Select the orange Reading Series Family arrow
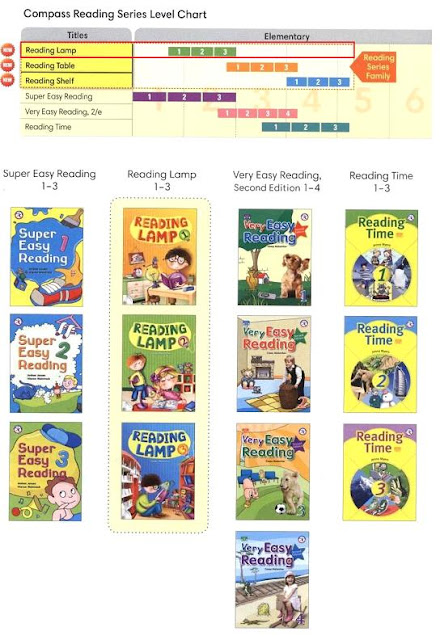440x640 pixels. pyautogui.click(x=374, y=67)
